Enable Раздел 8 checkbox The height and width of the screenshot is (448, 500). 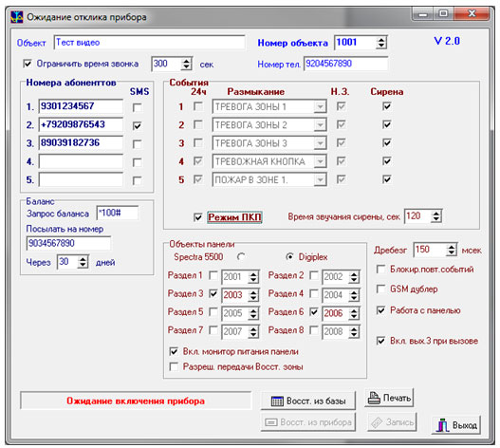coord(314,330)
